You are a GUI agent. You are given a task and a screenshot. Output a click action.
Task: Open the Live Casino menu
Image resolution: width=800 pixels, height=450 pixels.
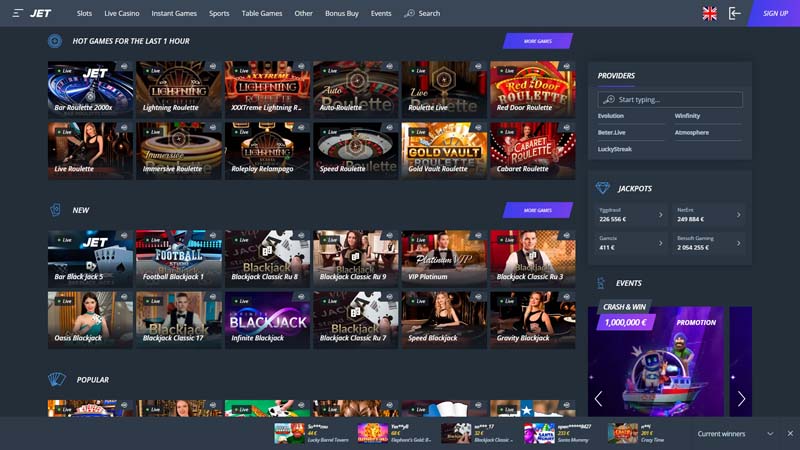121,14
